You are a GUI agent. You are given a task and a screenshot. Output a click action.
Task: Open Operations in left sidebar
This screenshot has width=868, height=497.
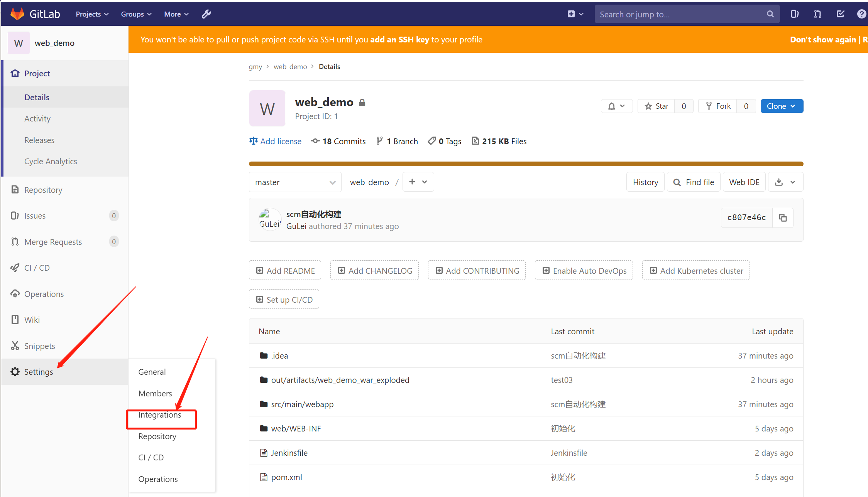65,294
